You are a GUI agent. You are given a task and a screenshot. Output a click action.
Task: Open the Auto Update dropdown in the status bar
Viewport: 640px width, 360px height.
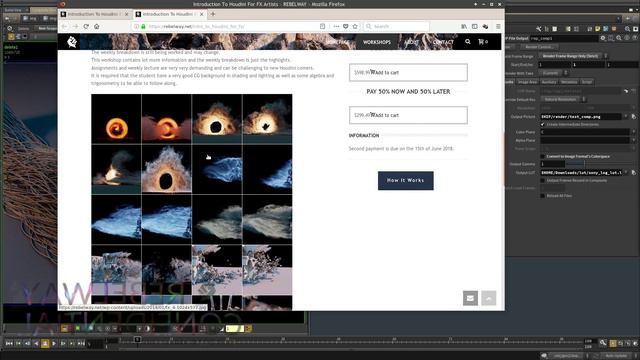[617, 356]
